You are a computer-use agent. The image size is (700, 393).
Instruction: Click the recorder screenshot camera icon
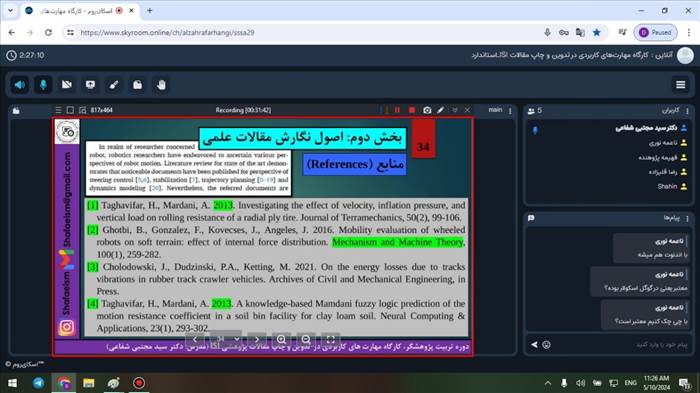427,110
